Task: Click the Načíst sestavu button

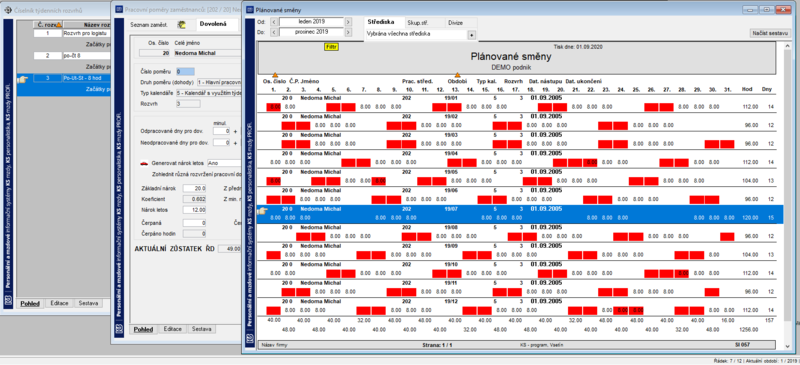Action: [769, 33]
